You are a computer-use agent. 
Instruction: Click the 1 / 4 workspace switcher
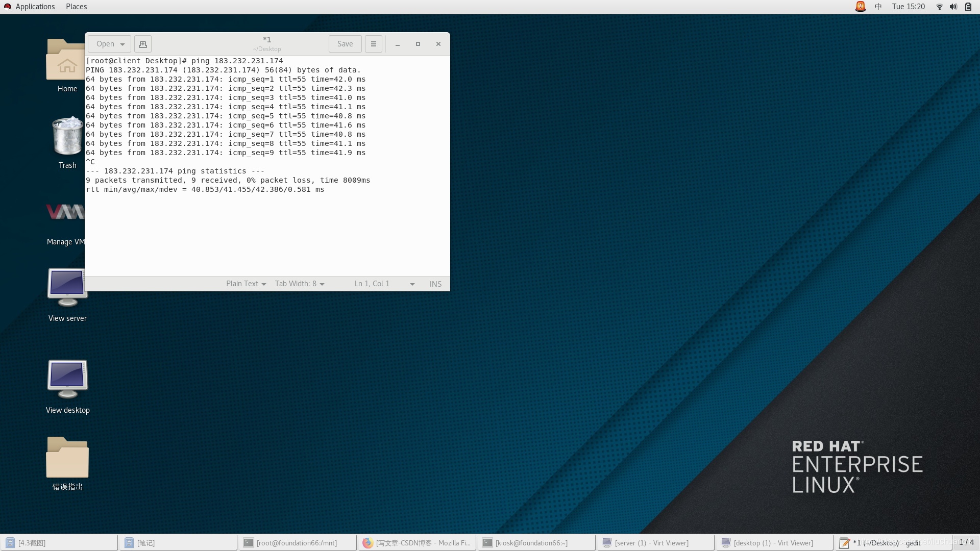click(x=966, y=542)
